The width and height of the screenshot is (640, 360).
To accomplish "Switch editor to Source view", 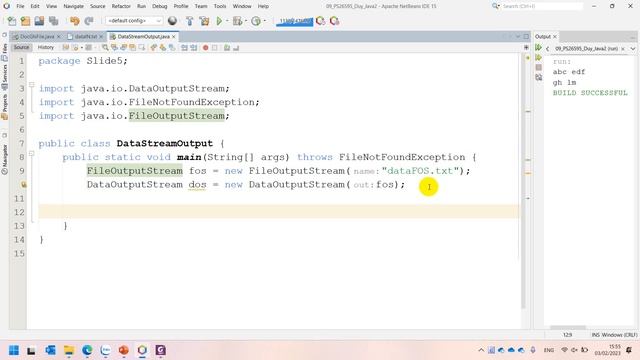I will pos(21,48).
